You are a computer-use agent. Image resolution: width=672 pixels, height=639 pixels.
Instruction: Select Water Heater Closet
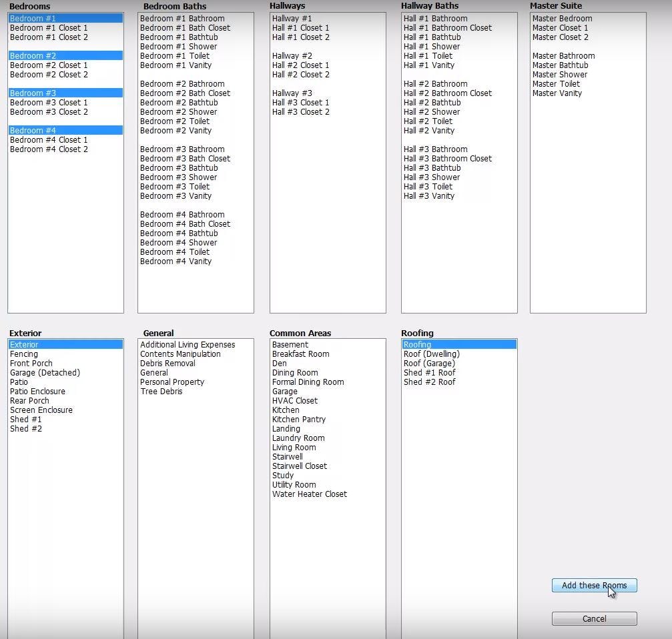tap(309, 494)
